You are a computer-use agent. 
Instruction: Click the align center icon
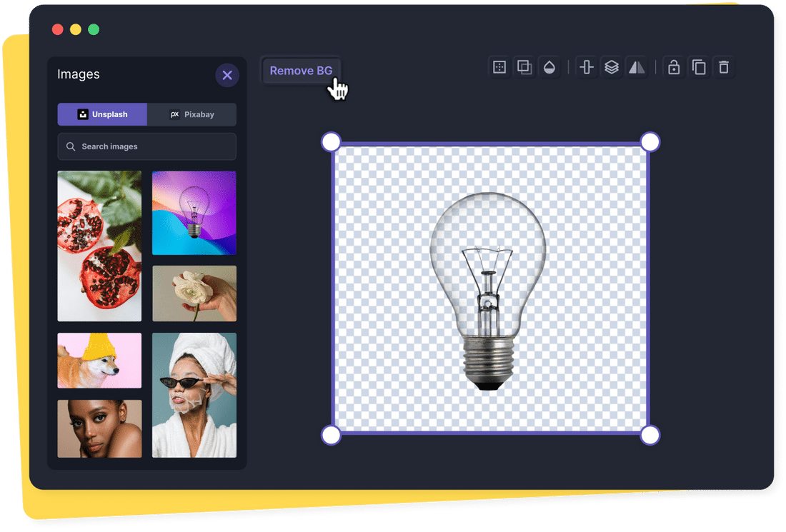[587, 67]
